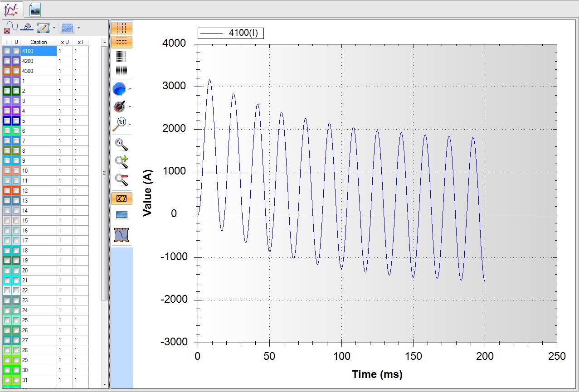The height and width of the screenshot is (392, 579).
Task: Check the U checkbox for row 4200
Action: click(16, 61)
